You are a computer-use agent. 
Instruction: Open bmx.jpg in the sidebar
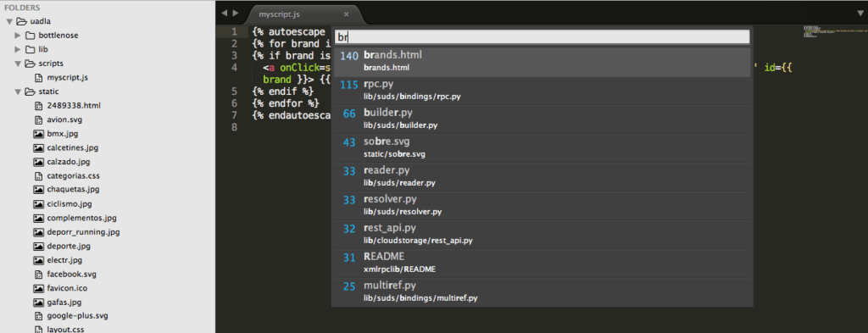tap(64, 134)
